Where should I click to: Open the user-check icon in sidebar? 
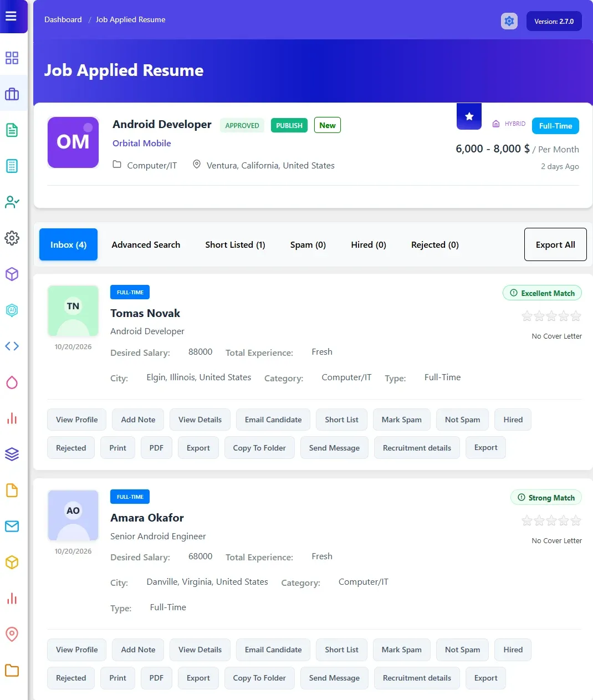click(x=12, y=202)
